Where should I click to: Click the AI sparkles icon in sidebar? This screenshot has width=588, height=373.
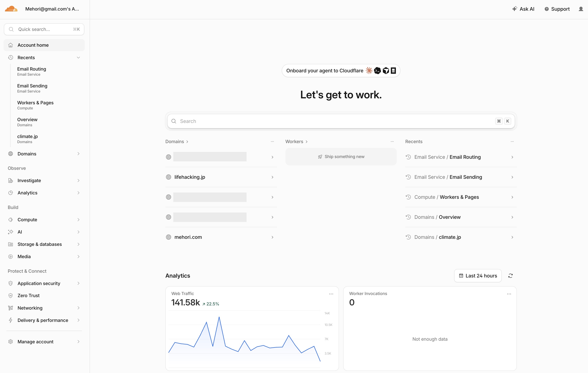point(11,232)
